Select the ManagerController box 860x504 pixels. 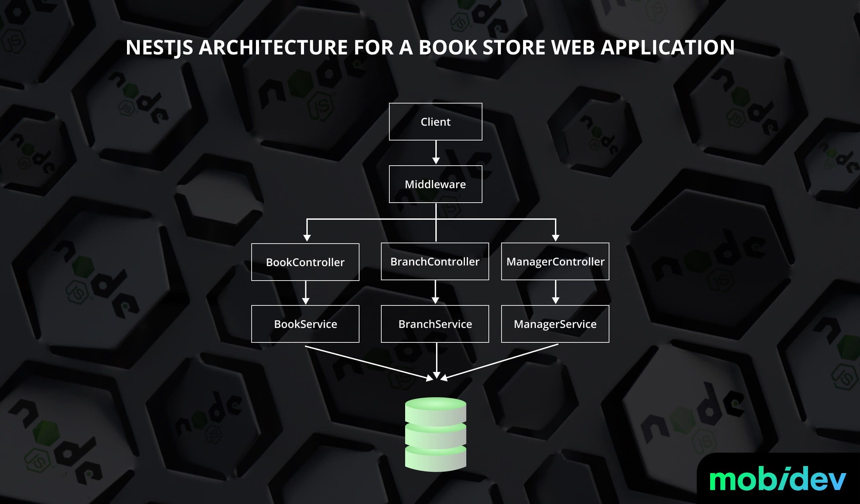click(555, 261)
